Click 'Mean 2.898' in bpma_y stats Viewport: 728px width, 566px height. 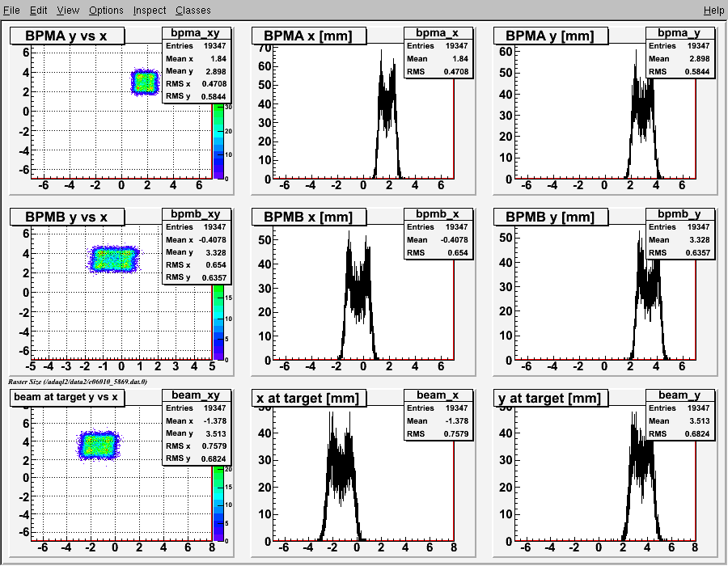[x=679, y=59]
